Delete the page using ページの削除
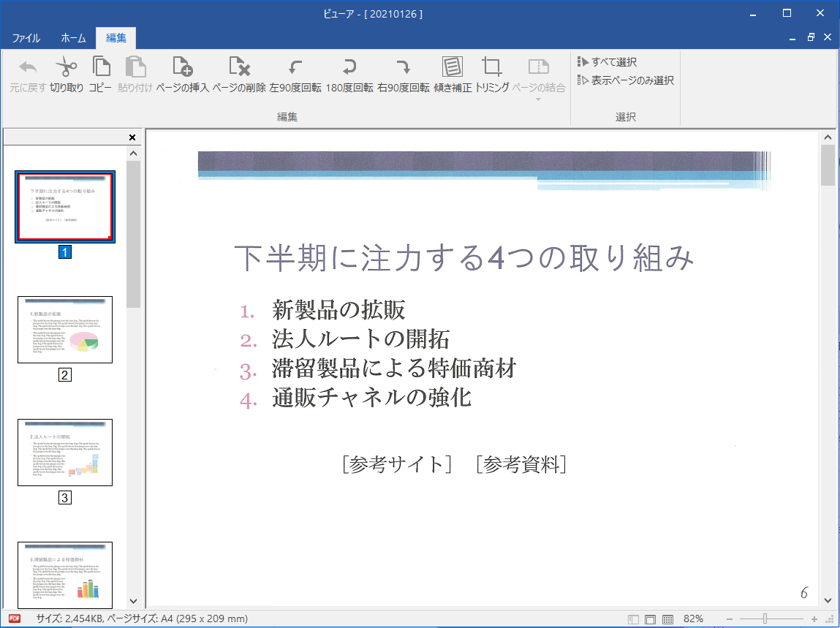 coord(239,74)
